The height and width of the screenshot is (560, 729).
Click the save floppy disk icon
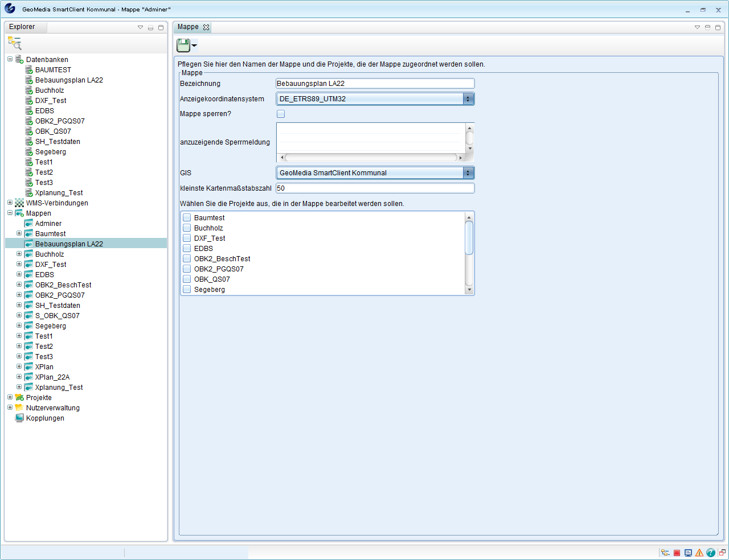(183, 45)
